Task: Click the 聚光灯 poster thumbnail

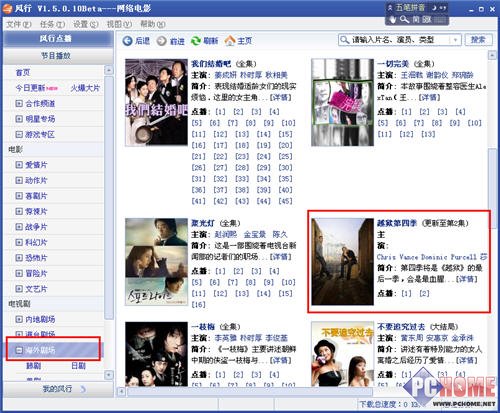Action: click(x=156, y=262)
